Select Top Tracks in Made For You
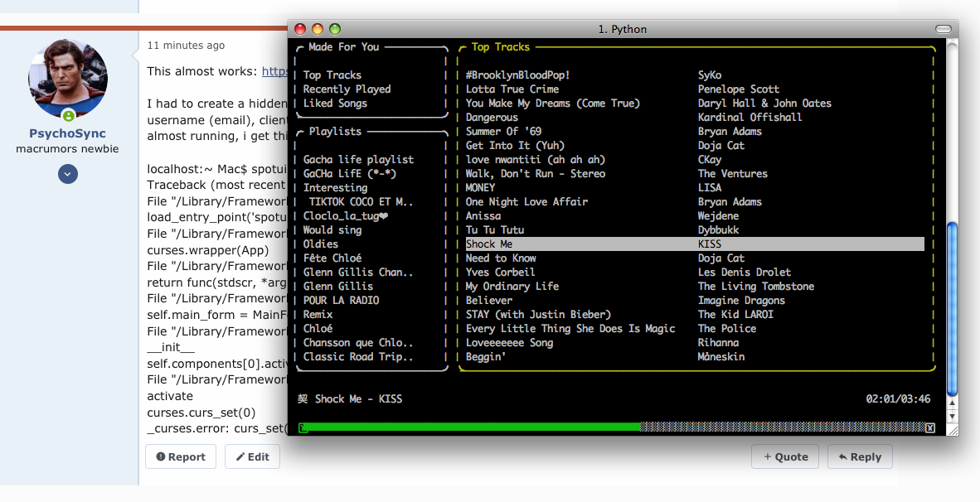 (332, 75)
